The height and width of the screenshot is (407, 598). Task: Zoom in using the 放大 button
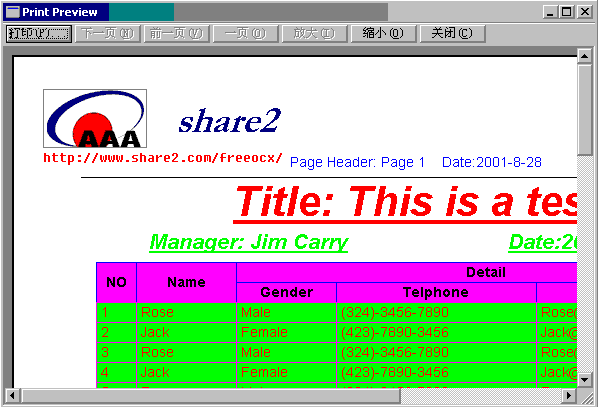pos(314,34)
